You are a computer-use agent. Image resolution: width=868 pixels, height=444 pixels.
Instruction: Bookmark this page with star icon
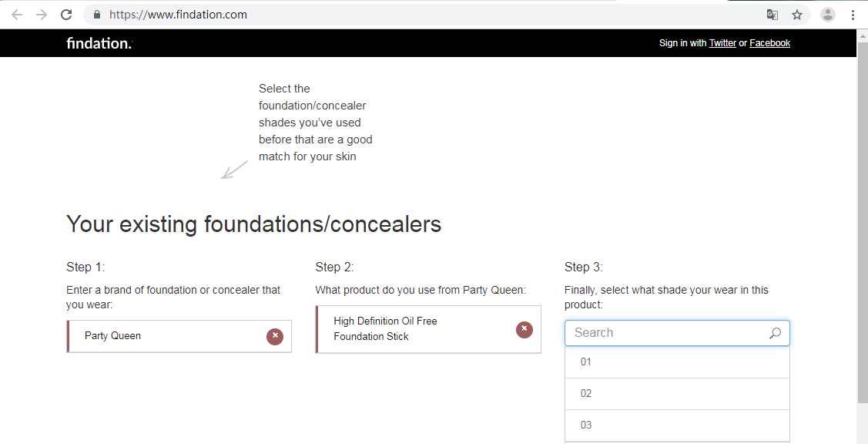[x=797, y=15]
